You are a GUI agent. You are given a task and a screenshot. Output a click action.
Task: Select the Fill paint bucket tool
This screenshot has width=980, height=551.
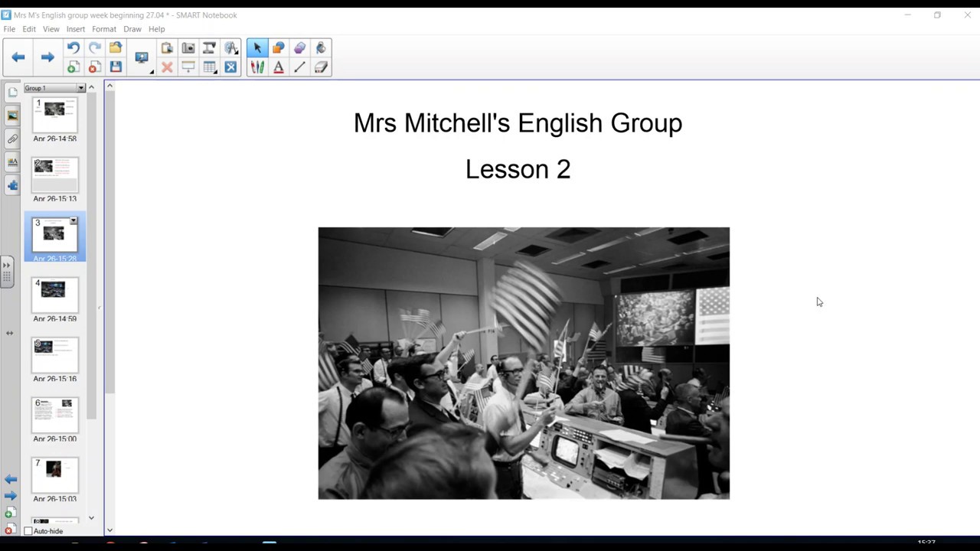click(x=321, y=48)
